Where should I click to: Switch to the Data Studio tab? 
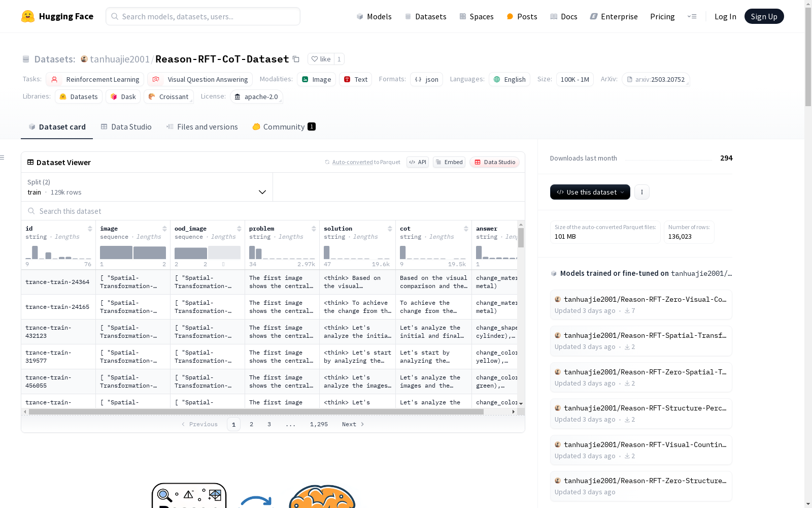tap(126, 127)
